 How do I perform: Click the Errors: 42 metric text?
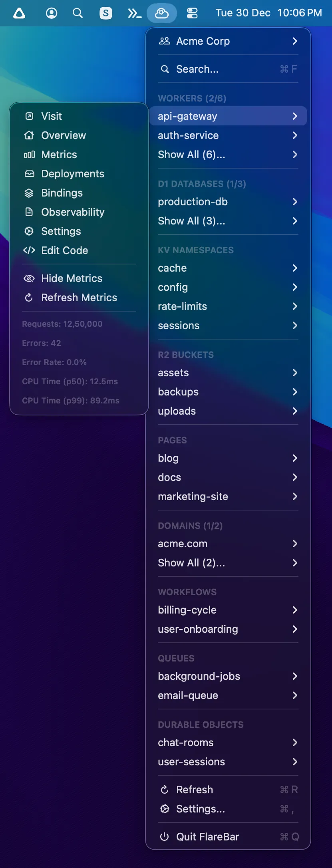click(42, 343)
